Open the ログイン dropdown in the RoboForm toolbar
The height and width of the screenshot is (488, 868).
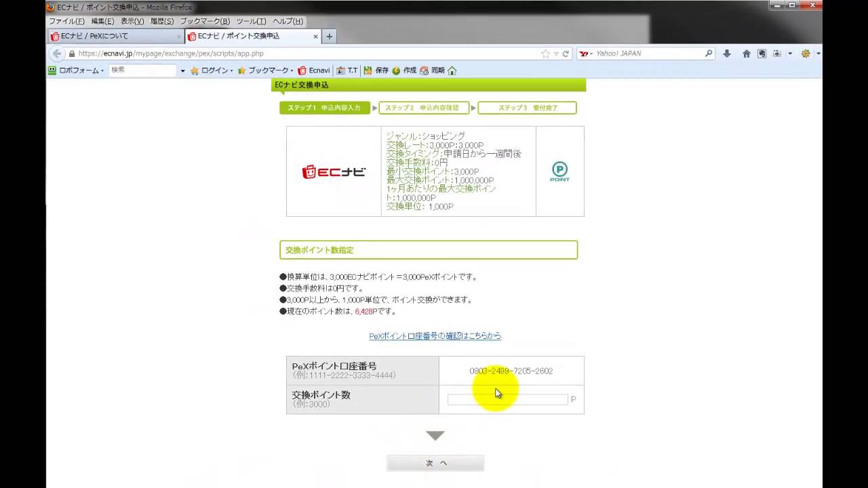pyautogui.click(x=212, y=70)
